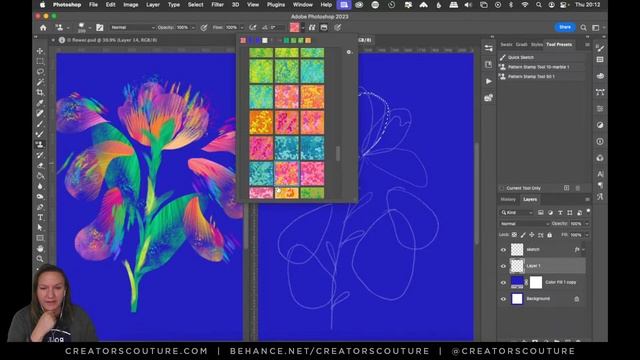Lock image pixels brush icon in Layers
The width and height of the screenshot is (640, 360).
pos(523,235)
